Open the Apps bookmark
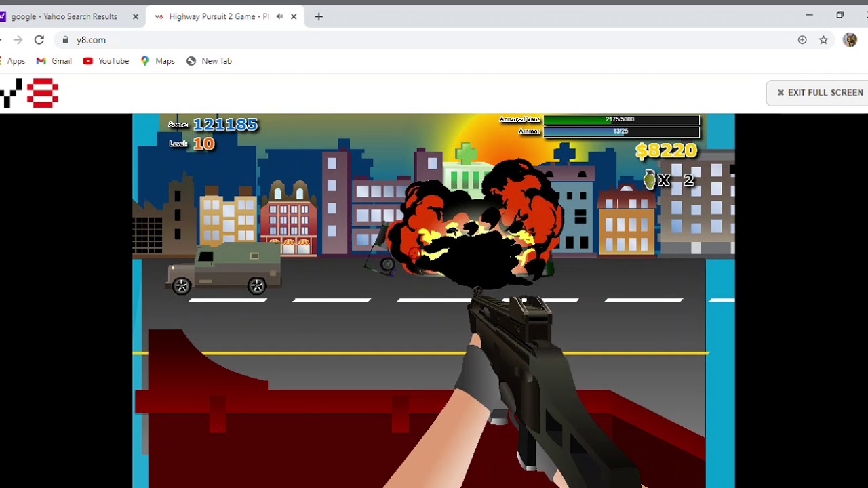This screenshot has width=868, height=488. (14, 61)
